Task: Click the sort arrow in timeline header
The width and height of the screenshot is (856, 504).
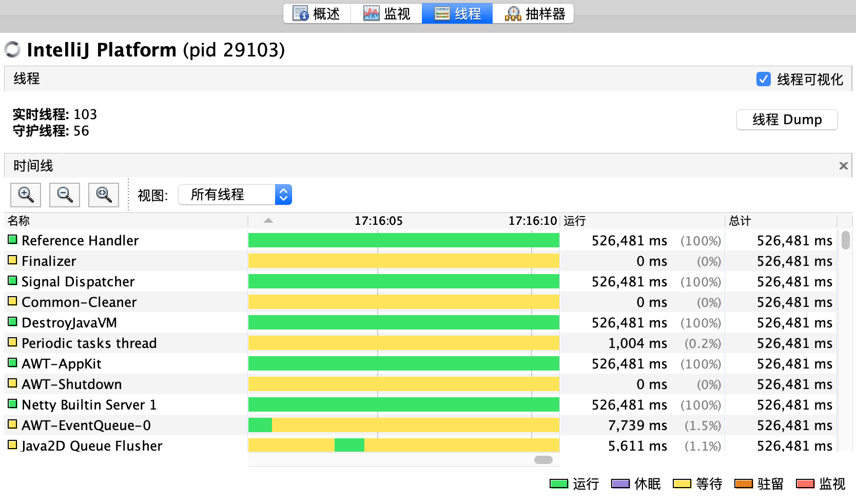Action: point(268,221)
